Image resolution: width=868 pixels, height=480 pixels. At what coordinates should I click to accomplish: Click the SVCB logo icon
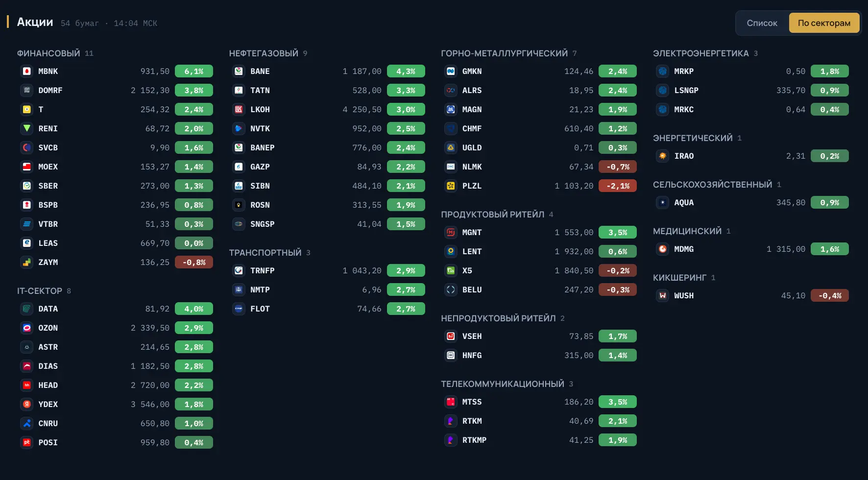point(27,148)
